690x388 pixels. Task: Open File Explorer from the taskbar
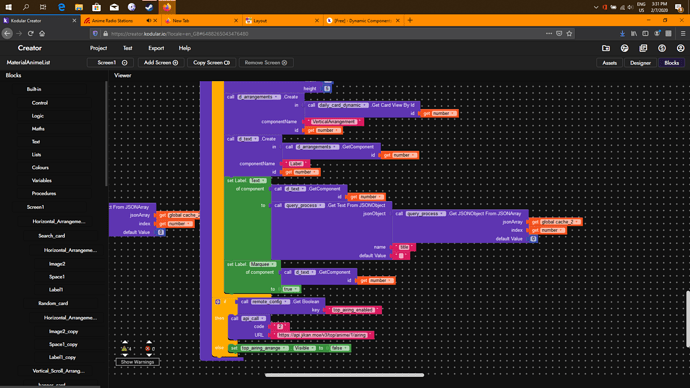click(x=79, y=7)
